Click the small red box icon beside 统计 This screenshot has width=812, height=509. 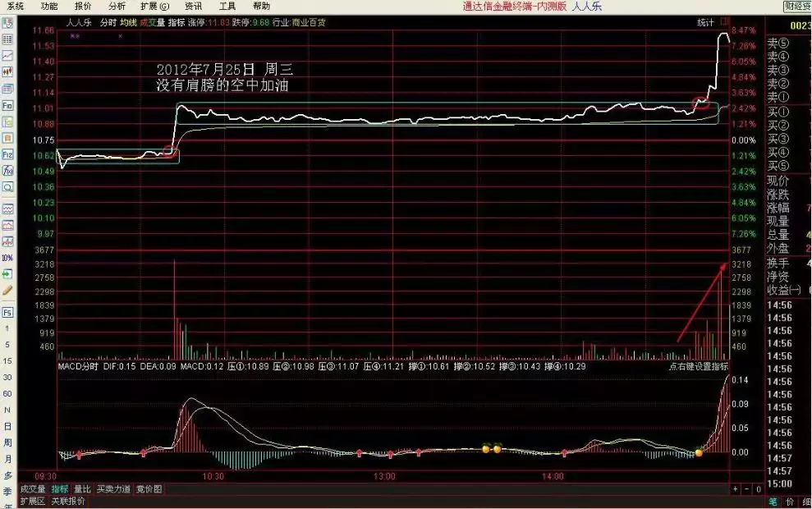[724, 21]
